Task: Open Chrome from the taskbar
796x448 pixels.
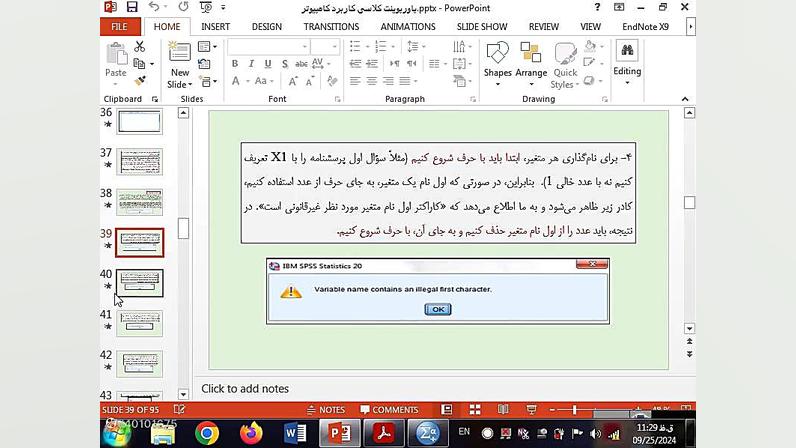Action: [x=207, y=433]
